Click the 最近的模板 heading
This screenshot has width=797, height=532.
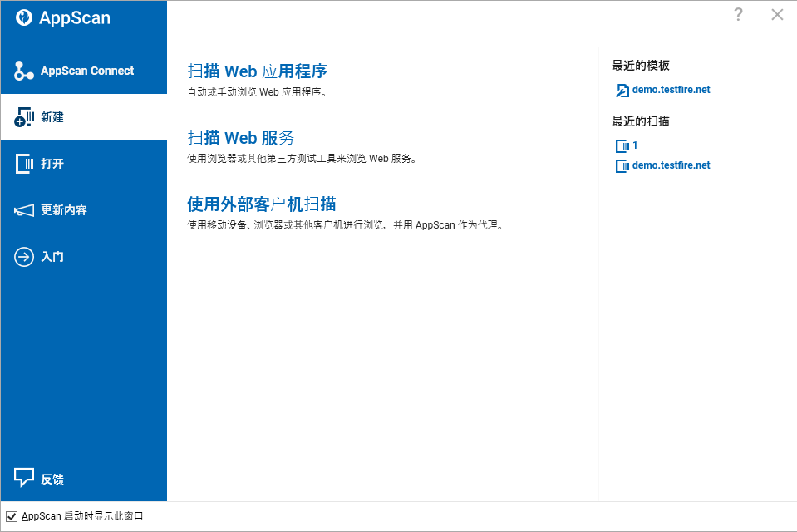click(641, 66)
